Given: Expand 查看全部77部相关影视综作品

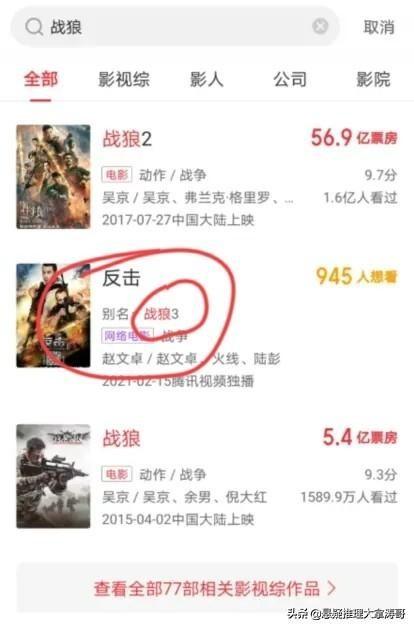Looking at the screenshot, I should 207,588.
